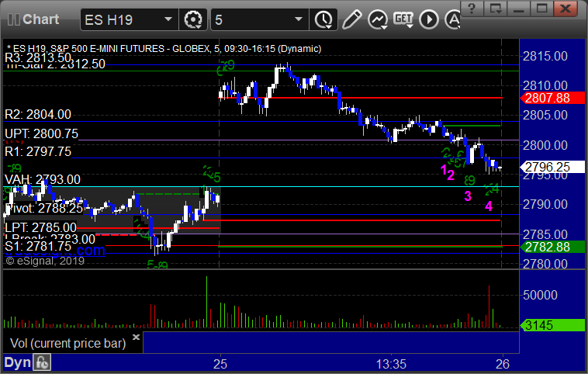Click the LPT: 2785.00 label
This screenshot has height=374, width=588.
[40, 227]
